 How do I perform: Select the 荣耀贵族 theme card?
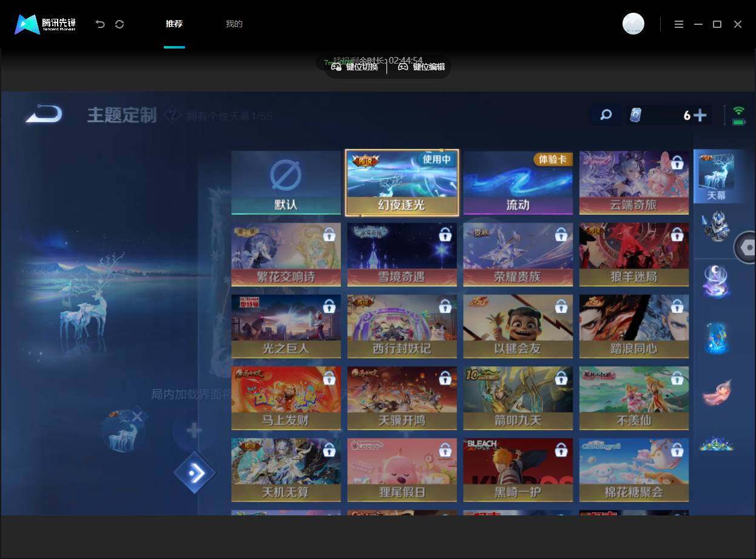pyautogui.click(x=518, y=255)
